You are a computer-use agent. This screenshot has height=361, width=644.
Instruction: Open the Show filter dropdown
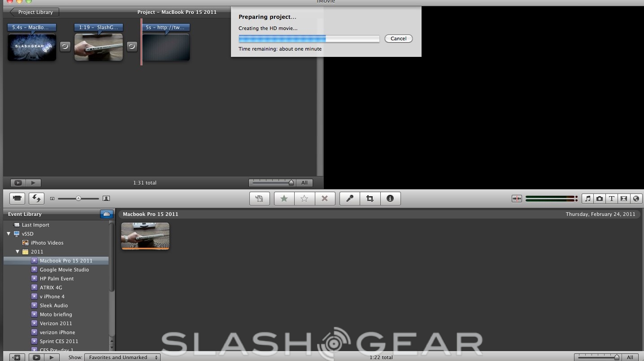122,357
